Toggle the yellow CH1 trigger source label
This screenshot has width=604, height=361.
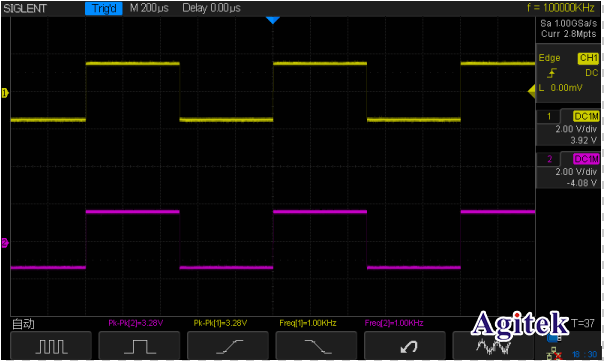pyautogui.click(x=588, y=58)
